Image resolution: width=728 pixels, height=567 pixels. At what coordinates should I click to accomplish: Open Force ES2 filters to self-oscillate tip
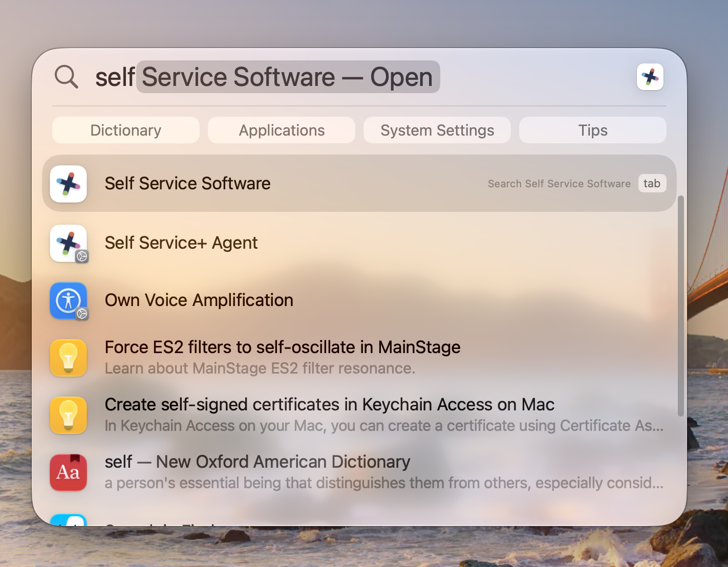pos(359,358)
